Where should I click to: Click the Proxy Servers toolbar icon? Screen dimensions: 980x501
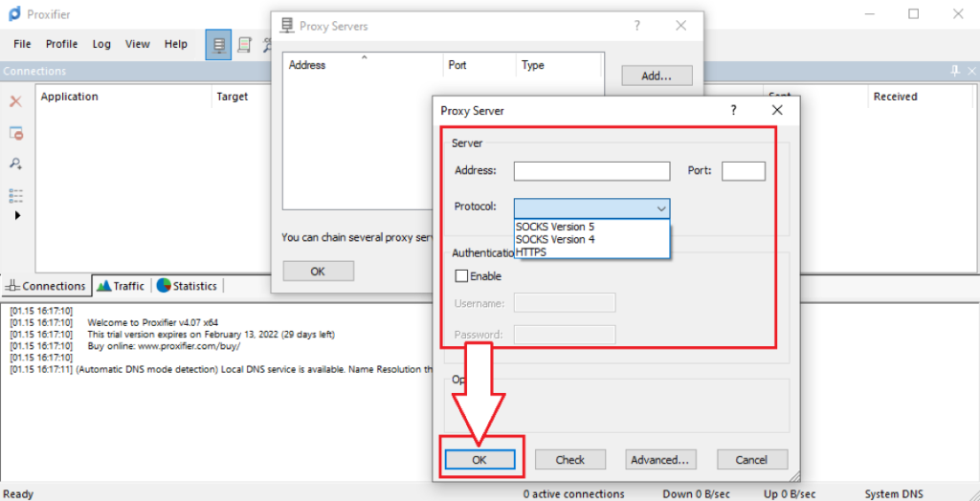pos(218,44)
